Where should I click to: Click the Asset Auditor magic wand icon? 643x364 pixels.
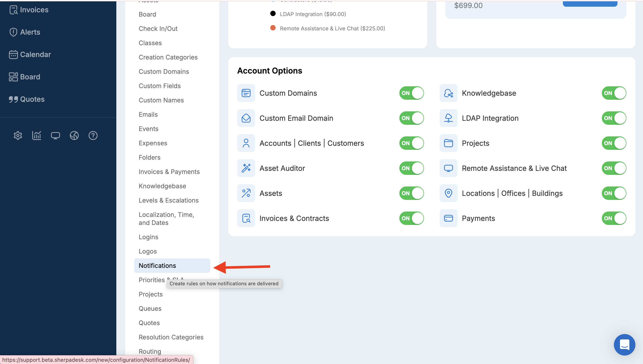[246, 168]
